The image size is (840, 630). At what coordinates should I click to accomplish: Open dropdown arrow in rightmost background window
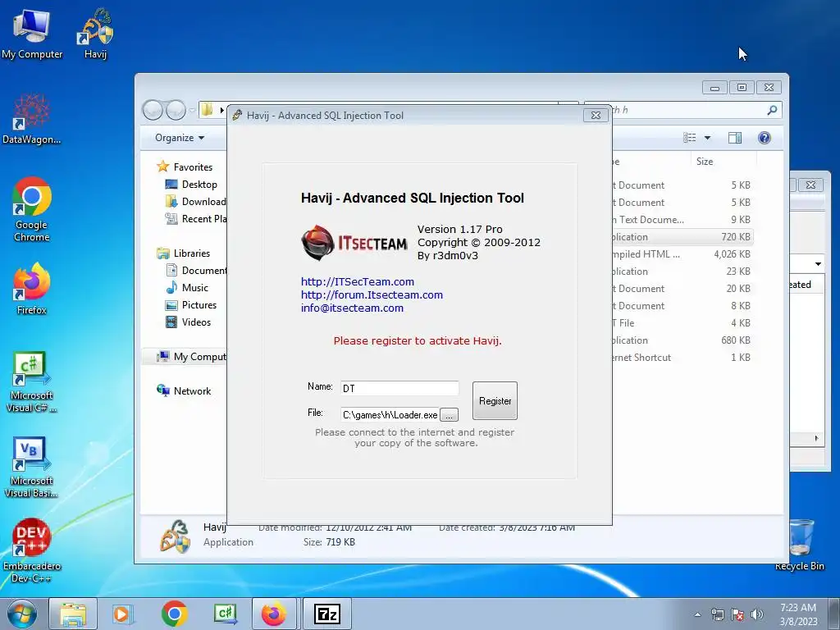pyautogui.click(x=818, y=264)
